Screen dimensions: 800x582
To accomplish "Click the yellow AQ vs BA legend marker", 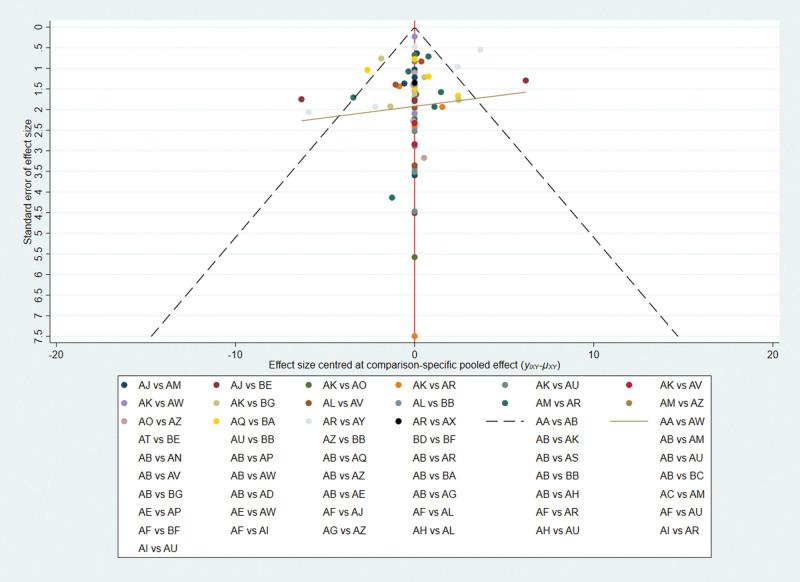I will [x=215, y=421].
